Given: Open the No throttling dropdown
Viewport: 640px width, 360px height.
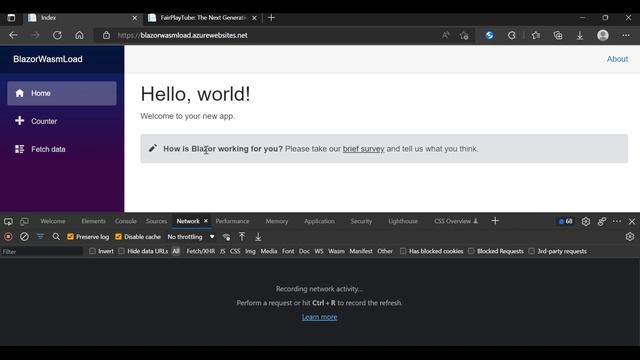Looking at the screenshot, I should pos(191,237).
